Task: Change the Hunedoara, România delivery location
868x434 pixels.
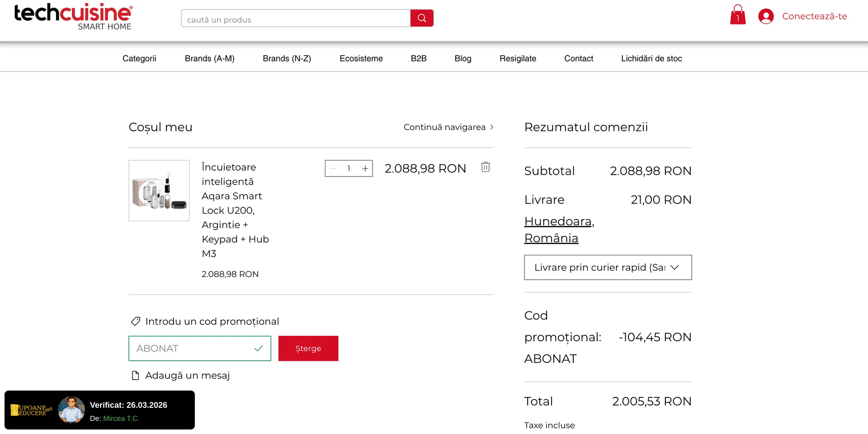Action: [x=559, y=229]
